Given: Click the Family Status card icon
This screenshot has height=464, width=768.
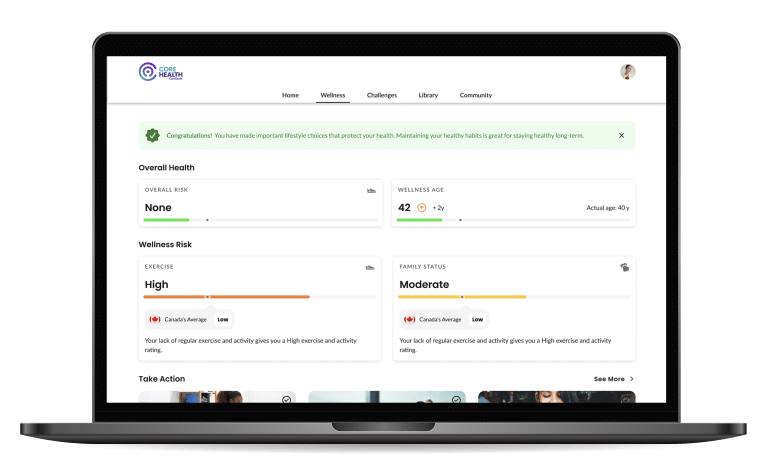Looking at the screenshot, I should pos(624,267).
